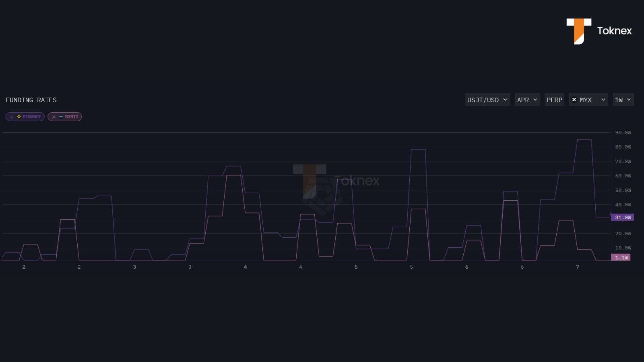
Task: Click the X icon on the Binance chip
Action: [x=12, y=117]
